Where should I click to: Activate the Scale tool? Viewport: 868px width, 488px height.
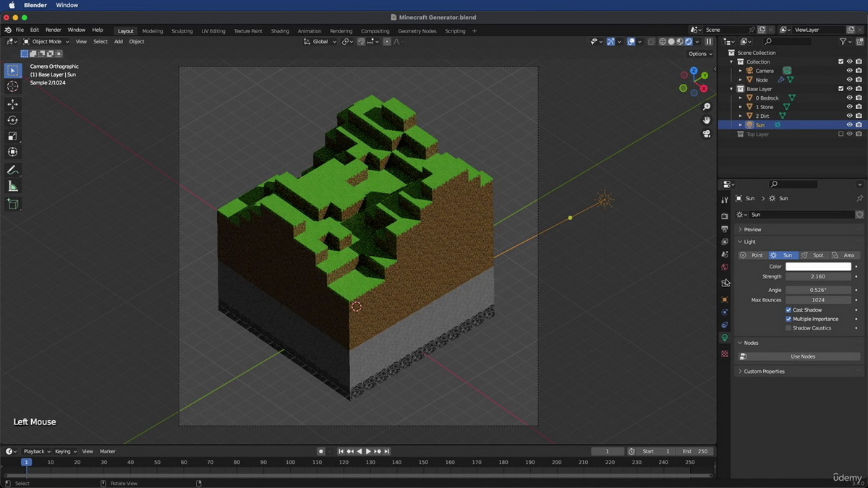pyautogui.click(x=12, y=136)
